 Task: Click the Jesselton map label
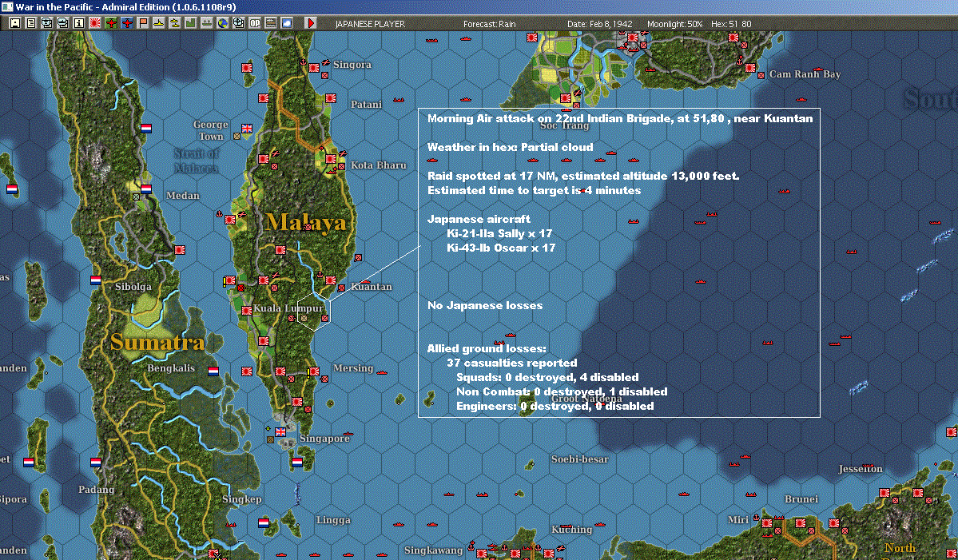point(861,469)
